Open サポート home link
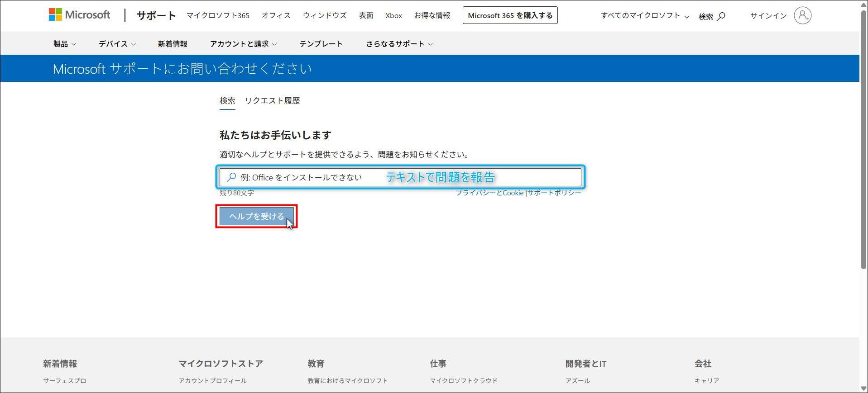This screenshot has height=393, width=868. pyautogui.click(x=156, y=15)
